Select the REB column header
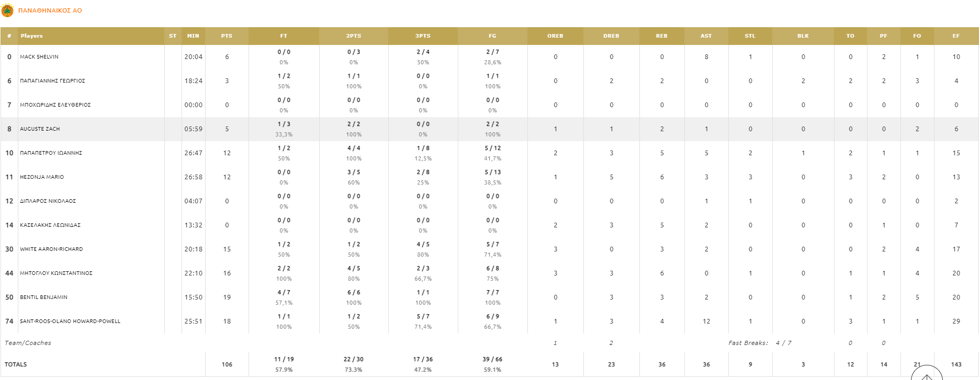 pos(661,36)
